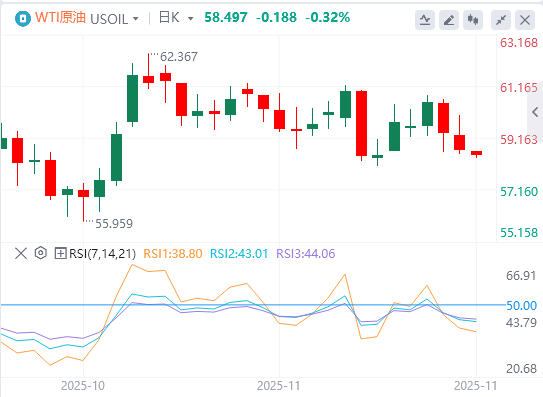Toggle the RSI3:44.06 purple line label

point(305,254)
